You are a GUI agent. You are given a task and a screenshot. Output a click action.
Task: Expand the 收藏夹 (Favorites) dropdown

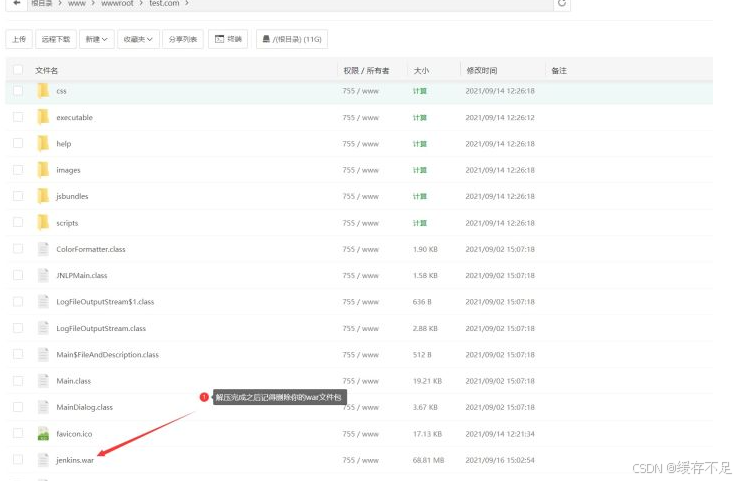pos(138,39)
